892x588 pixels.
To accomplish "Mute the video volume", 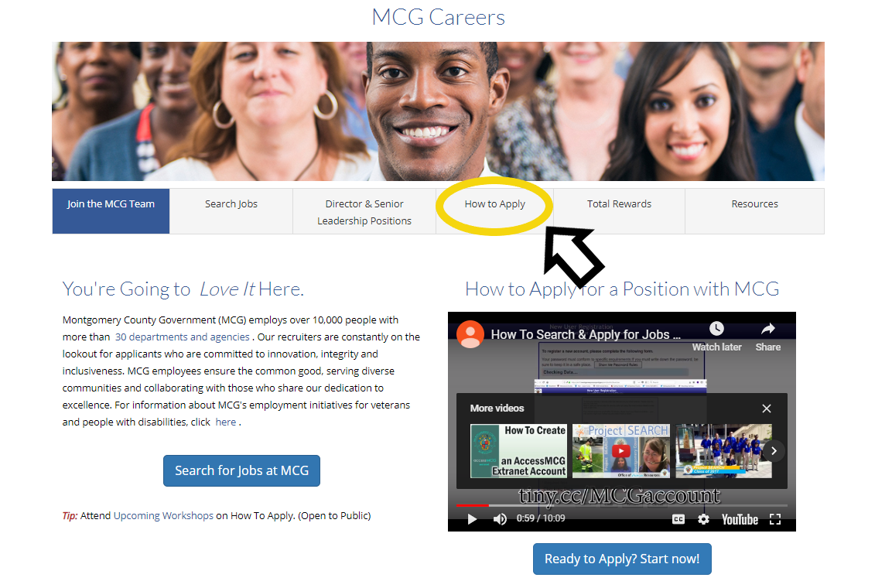I will (500, 519).
